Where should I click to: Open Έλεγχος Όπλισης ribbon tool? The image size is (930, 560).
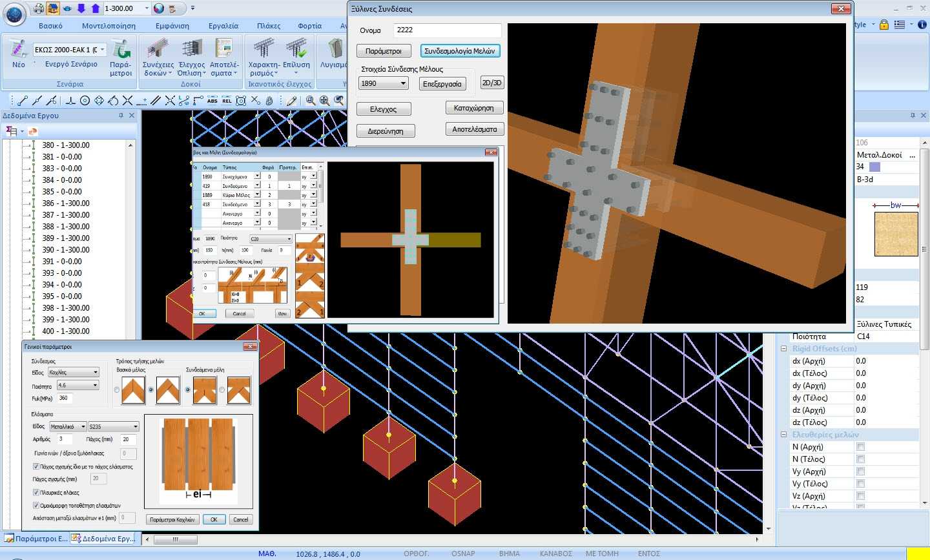click(x=192, y=58)
